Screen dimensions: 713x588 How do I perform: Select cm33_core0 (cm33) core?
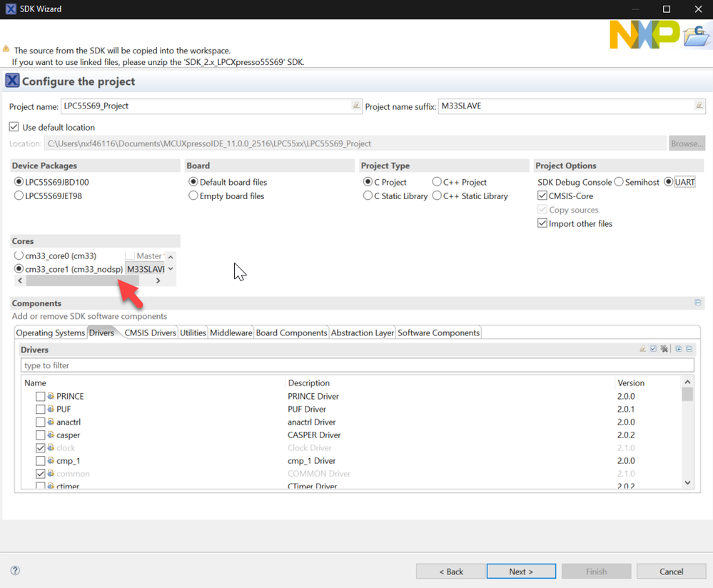pos(19,255)
